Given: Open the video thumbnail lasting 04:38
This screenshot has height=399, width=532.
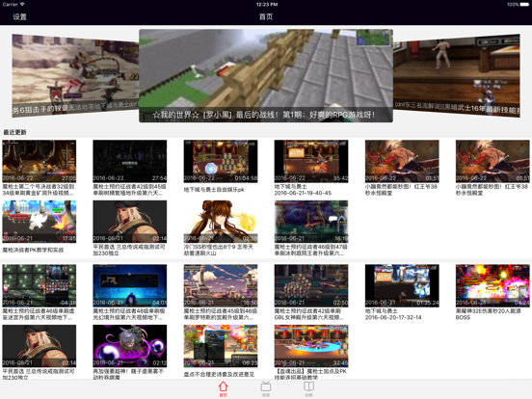Looking at the screenshot, I should tap(39, 285).
